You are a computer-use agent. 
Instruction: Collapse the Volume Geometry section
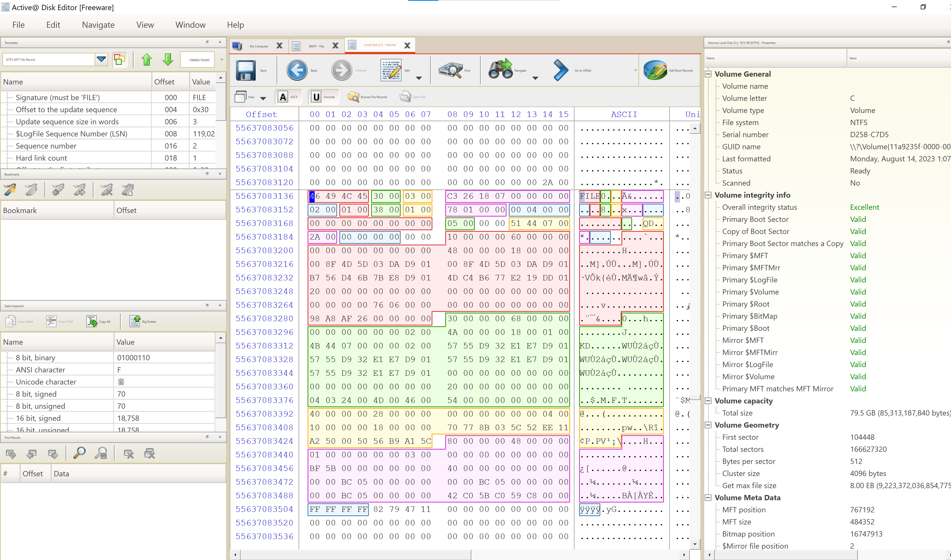[x=708, y=425]
